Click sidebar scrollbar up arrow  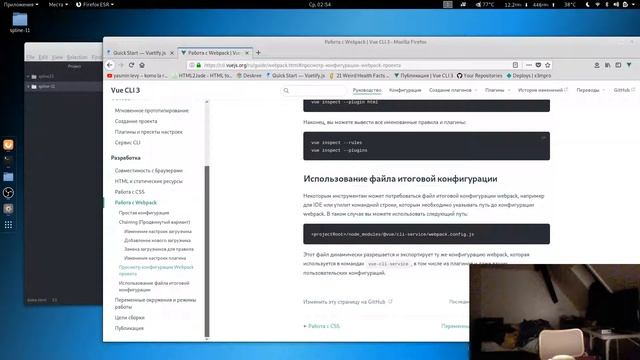tap(207, 102)
